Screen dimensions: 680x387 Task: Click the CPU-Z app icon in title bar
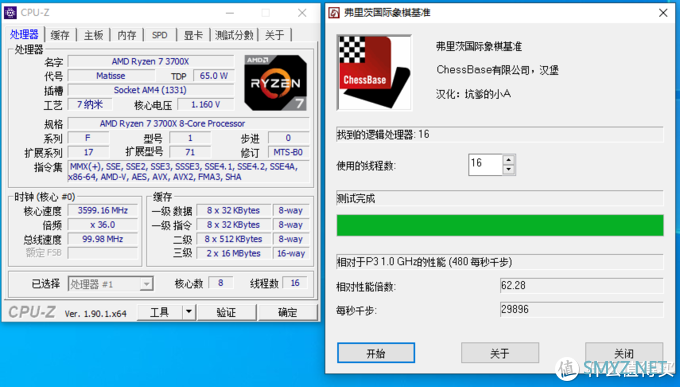(10, 13)
